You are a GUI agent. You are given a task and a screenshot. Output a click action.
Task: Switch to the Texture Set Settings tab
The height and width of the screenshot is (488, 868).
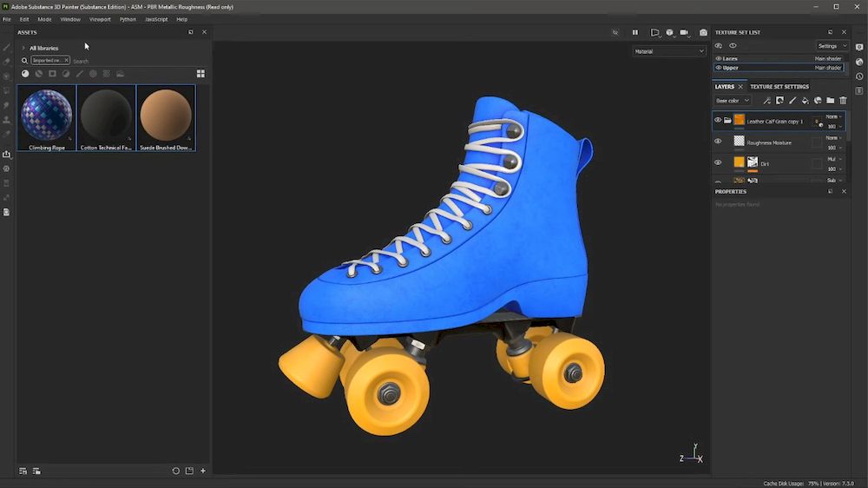(779, 87)
